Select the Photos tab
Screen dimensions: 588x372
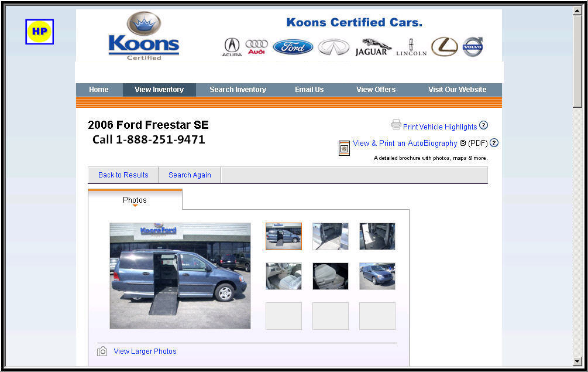click(x=135, y=200)
